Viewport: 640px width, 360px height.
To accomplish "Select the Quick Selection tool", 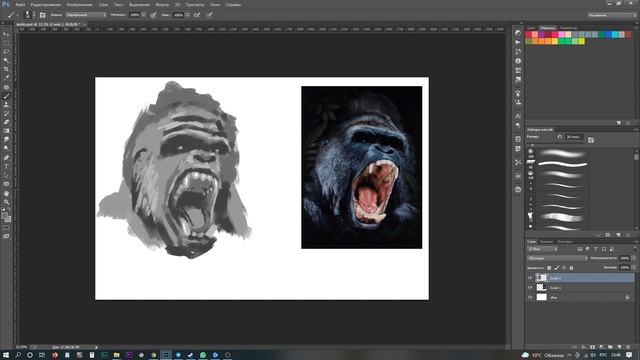I will click(6, 60).
